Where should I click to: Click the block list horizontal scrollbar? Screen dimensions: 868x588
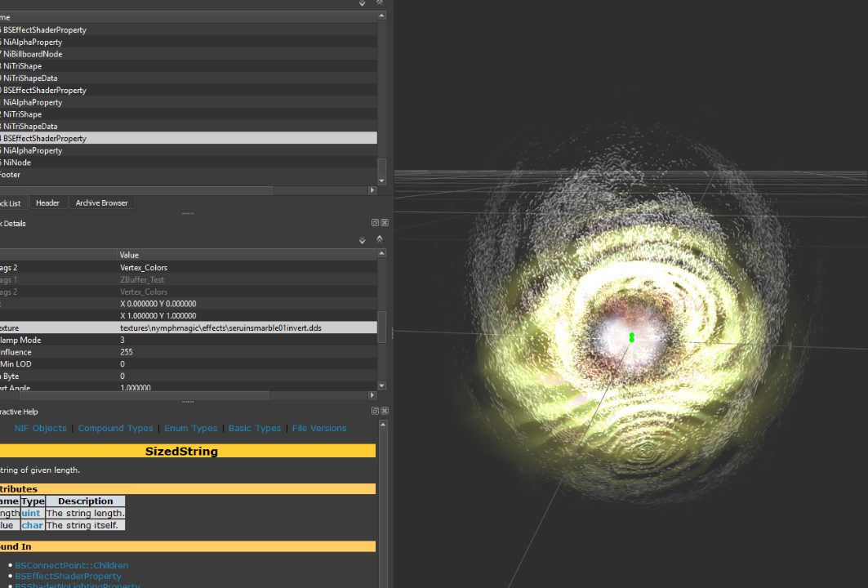(x=136, y=190)
